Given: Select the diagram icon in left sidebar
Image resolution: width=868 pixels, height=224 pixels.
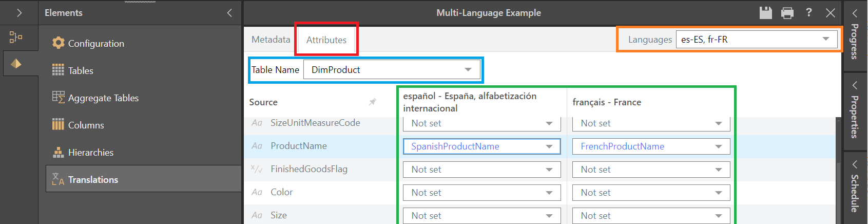Looking at the screenshot, I should [x=16, y=37].
